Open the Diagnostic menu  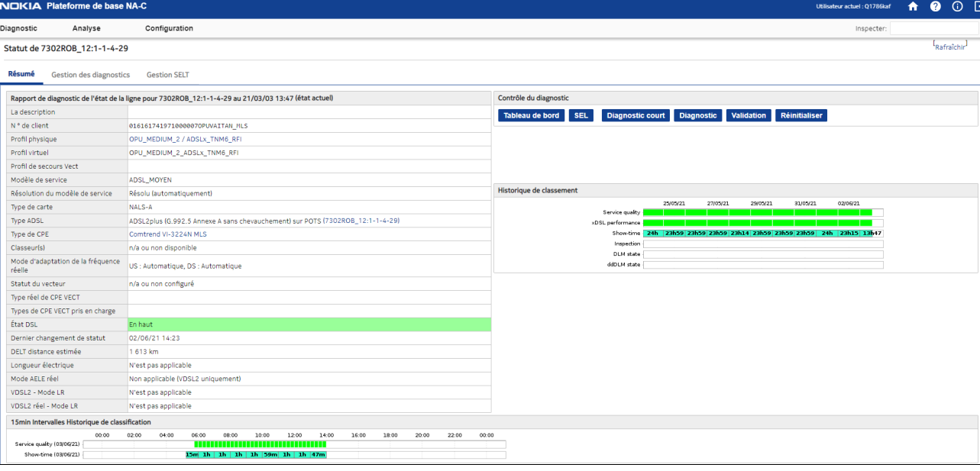[19, 28]
